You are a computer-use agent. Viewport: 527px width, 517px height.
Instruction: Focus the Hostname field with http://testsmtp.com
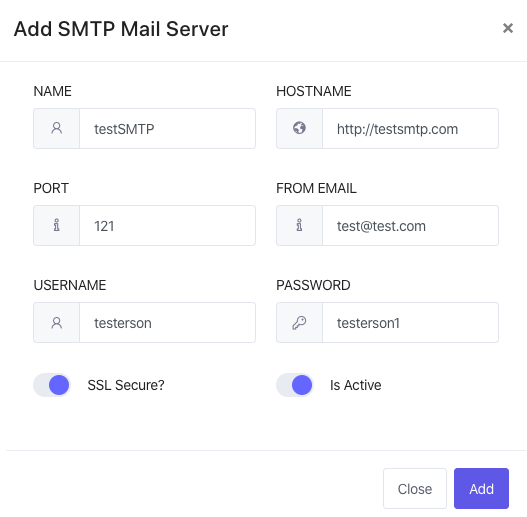[x=410, y=128]
